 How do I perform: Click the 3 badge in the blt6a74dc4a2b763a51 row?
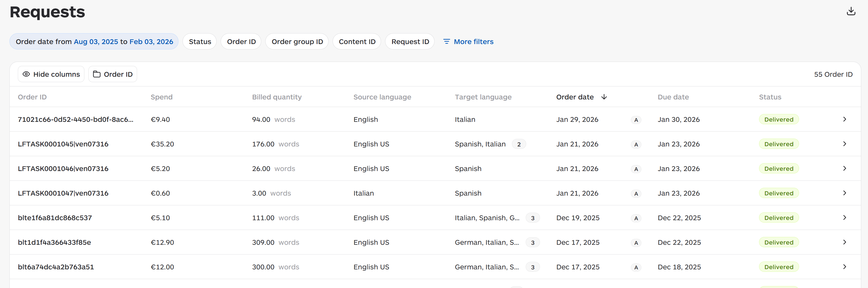(x=533, y=267)
